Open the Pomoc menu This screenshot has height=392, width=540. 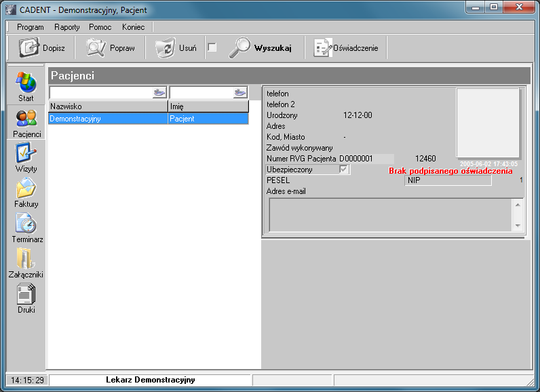point(100,27)
